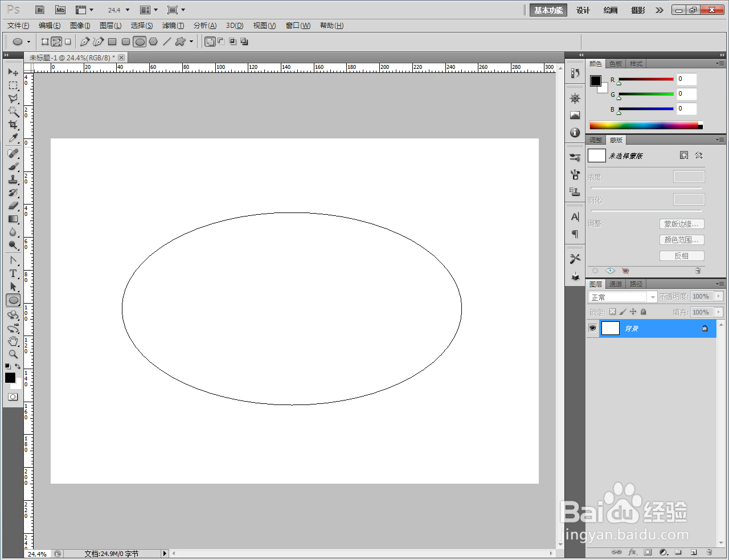Select the Rectangular Marquee tool

[13, 85]
